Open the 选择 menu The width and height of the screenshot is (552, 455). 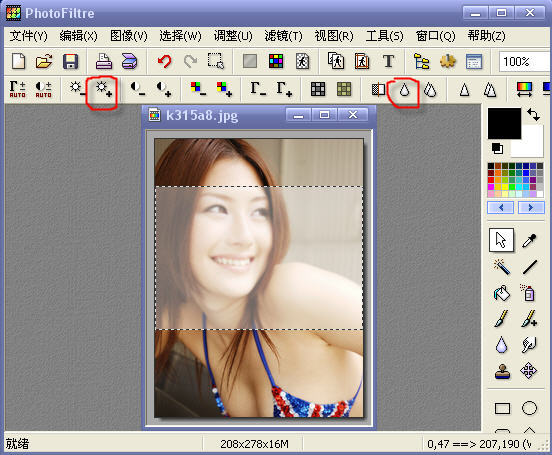coord(180,36)
